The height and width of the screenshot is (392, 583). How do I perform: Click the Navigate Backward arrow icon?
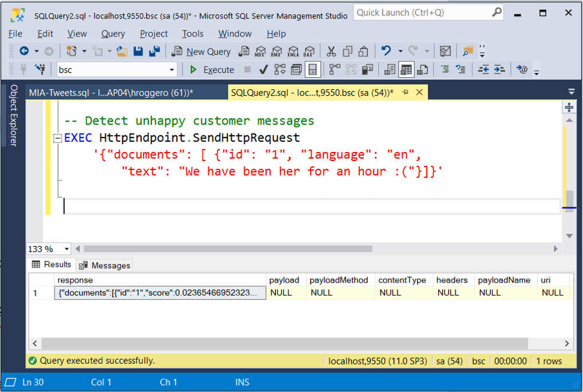[x=24, y=51]
